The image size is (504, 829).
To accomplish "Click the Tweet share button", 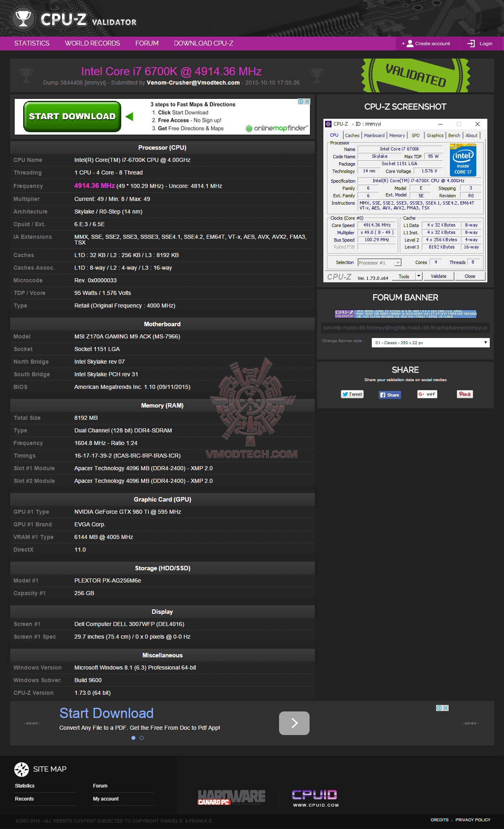I will click(352, 394).
